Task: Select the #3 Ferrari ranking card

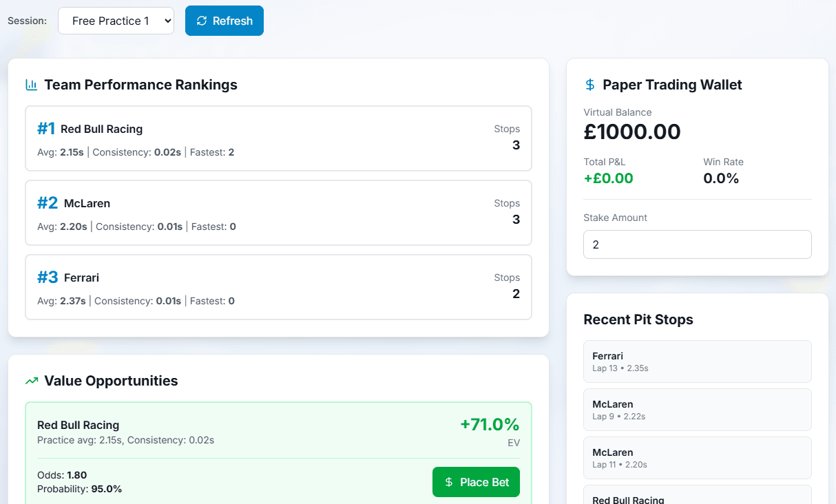Action: (278, 287)
